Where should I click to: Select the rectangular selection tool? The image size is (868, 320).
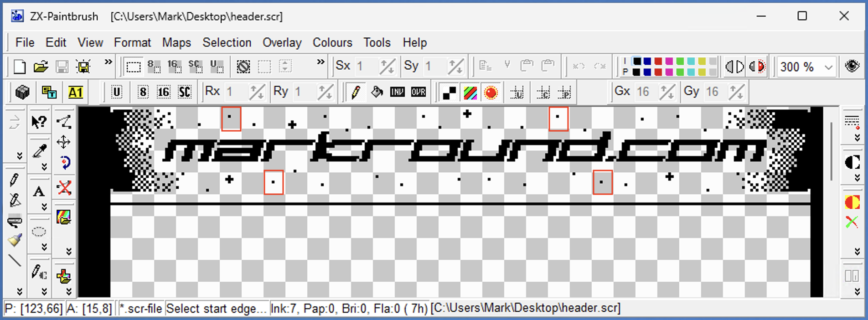(133, 67)
